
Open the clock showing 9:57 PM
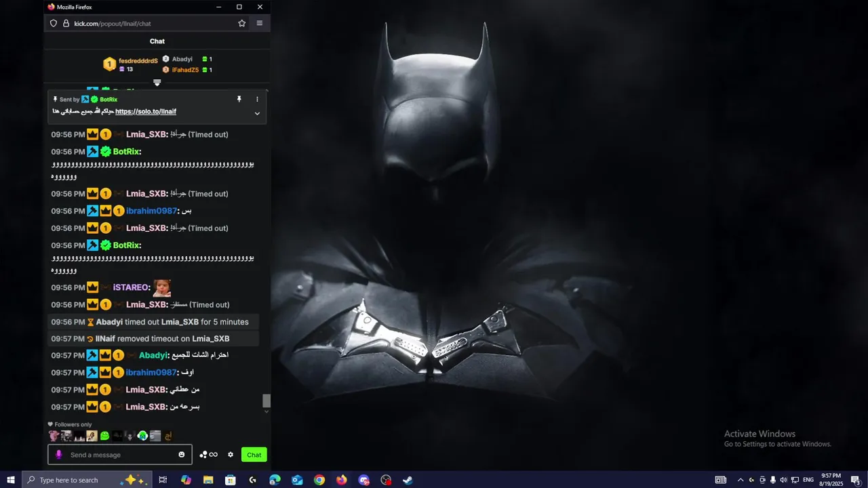click(831, 480)
